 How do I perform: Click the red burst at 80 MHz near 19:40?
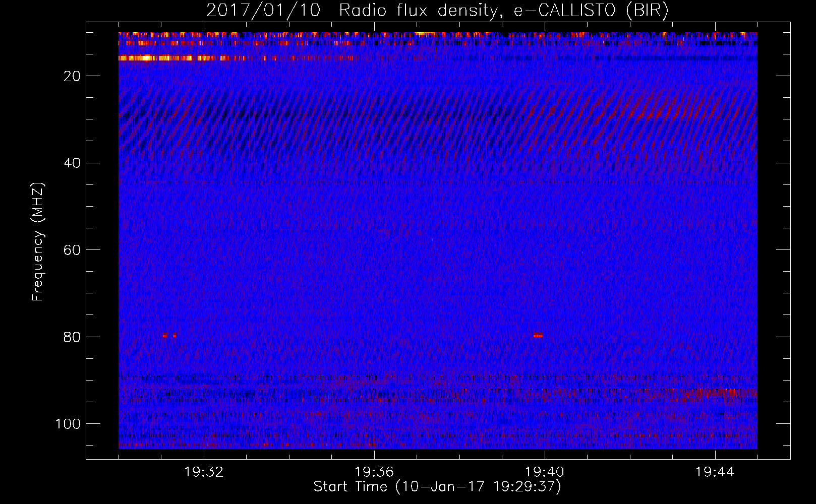[x=538, y=335]
